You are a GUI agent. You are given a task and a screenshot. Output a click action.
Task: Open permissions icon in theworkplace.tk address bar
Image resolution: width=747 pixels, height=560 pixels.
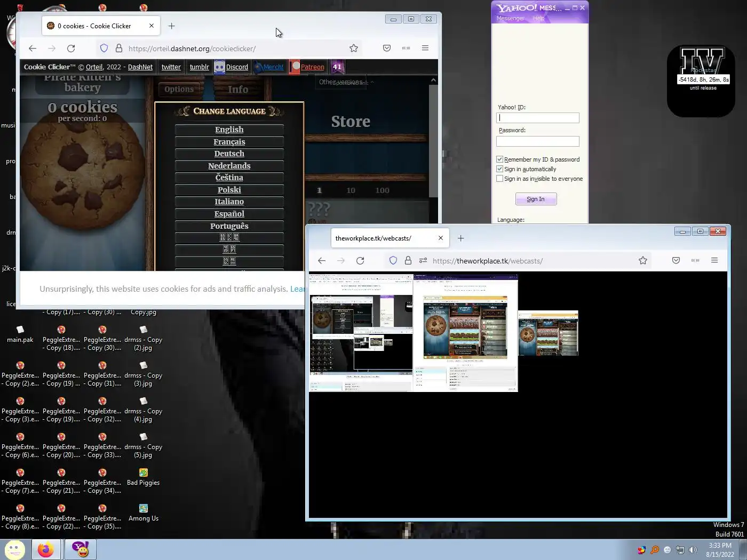pyautogui.click(x=423, y=261)
